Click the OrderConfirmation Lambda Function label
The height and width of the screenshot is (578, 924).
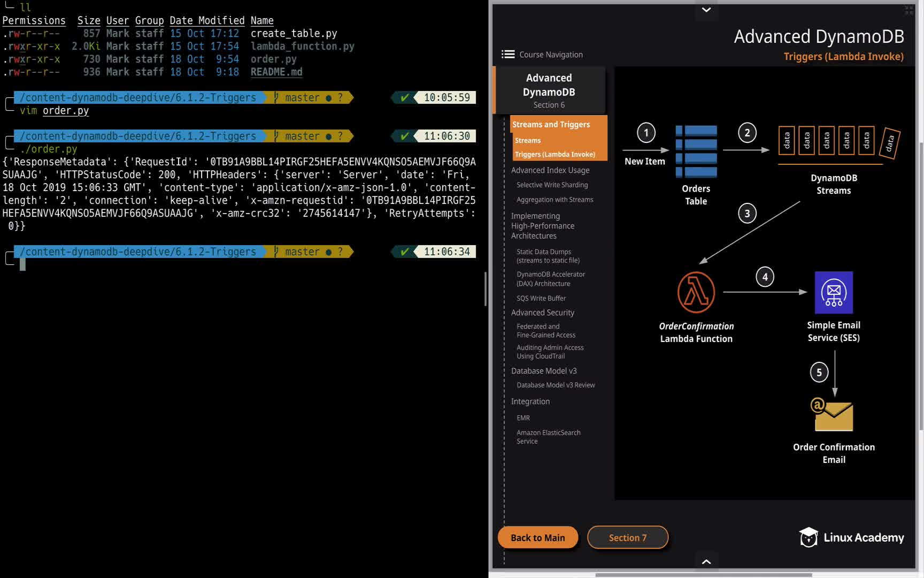[x=696, y=332]
